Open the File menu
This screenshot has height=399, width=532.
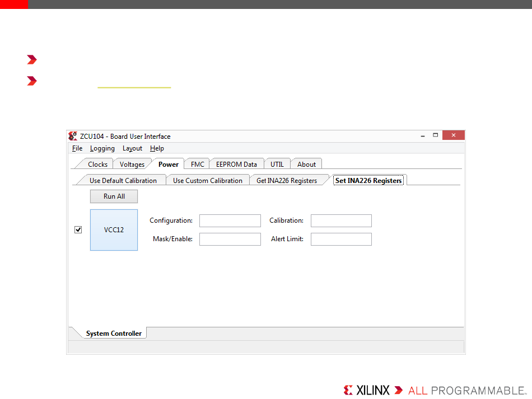tap(77, 148)
